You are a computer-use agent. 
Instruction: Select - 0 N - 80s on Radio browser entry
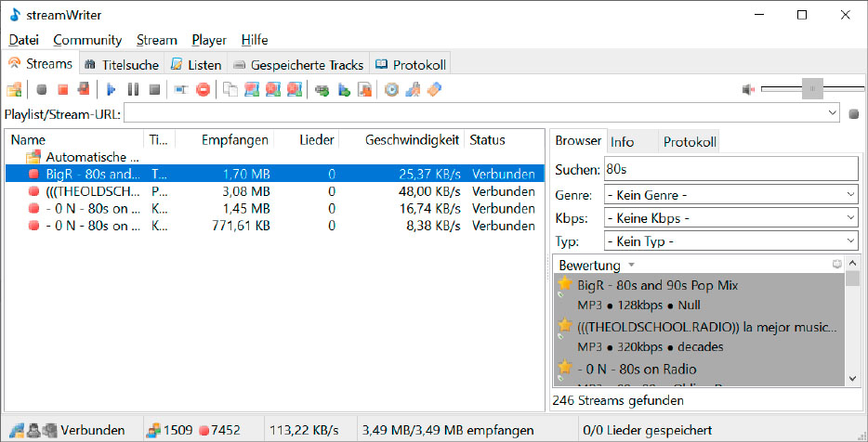699,372
